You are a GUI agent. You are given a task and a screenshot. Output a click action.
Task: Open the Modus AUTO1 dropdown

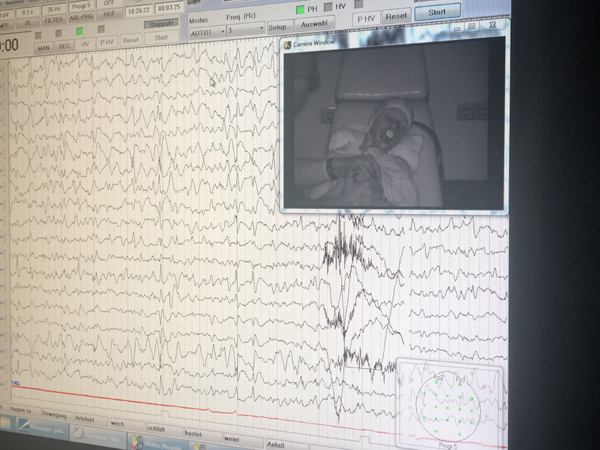click(207, 33)
